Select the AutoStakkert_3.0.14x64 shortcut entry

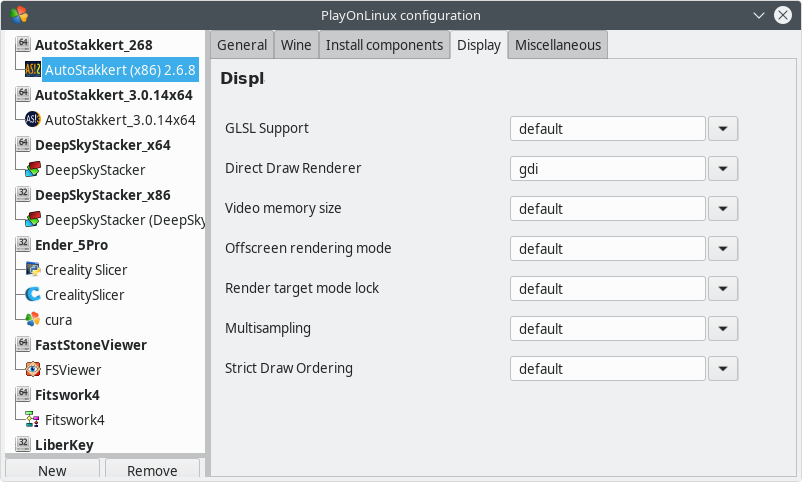tap(120, 120)
